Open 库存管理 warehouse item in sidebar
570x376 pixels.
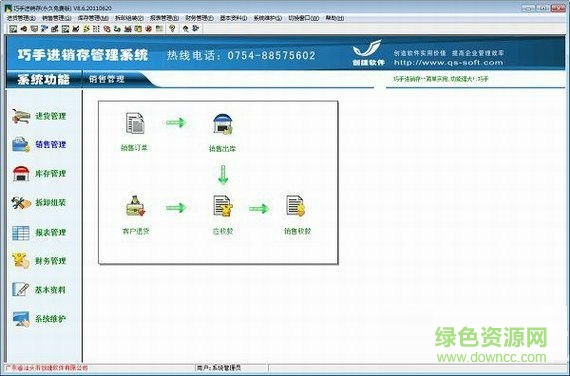tap(39, 173)
